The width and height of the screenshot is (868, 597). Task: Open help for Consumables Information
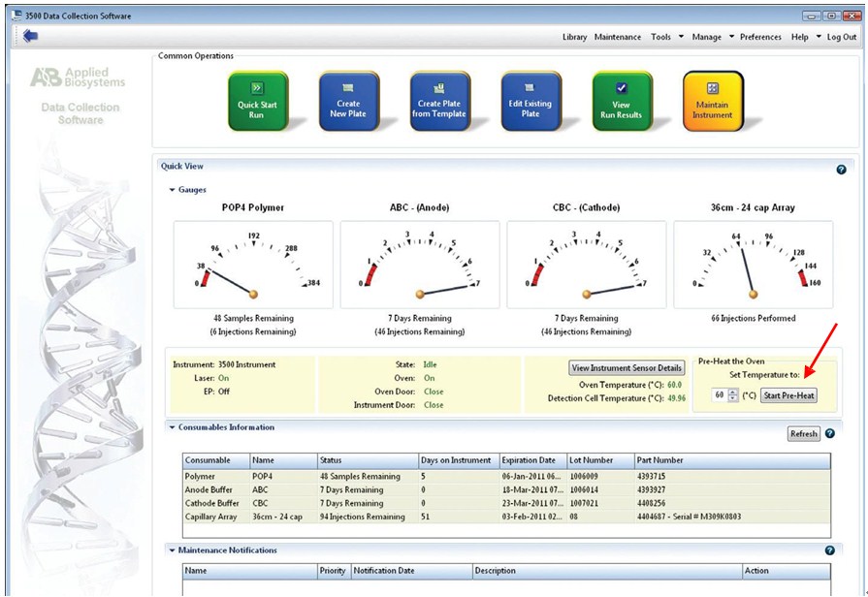click(x=830, y=433)
